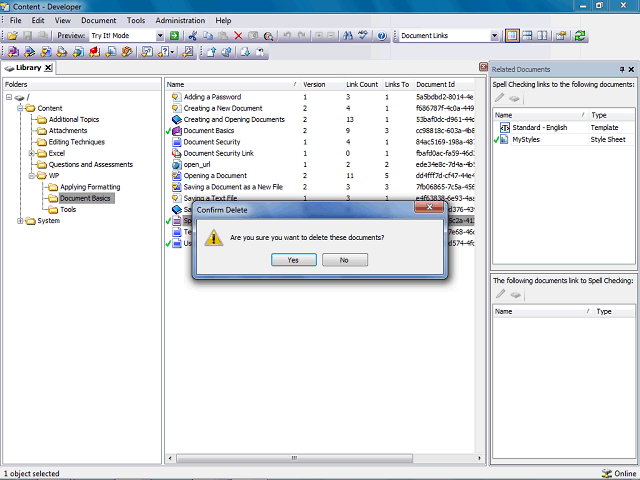Select single-pane layout view button
The image size is (640, 480).
pos(512,36)
